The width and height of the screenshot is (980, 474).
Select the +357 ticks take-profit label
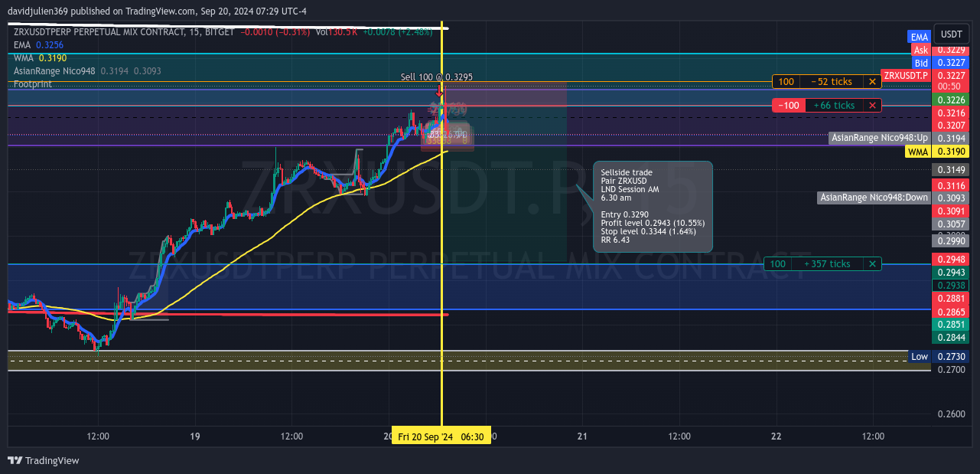828,264
